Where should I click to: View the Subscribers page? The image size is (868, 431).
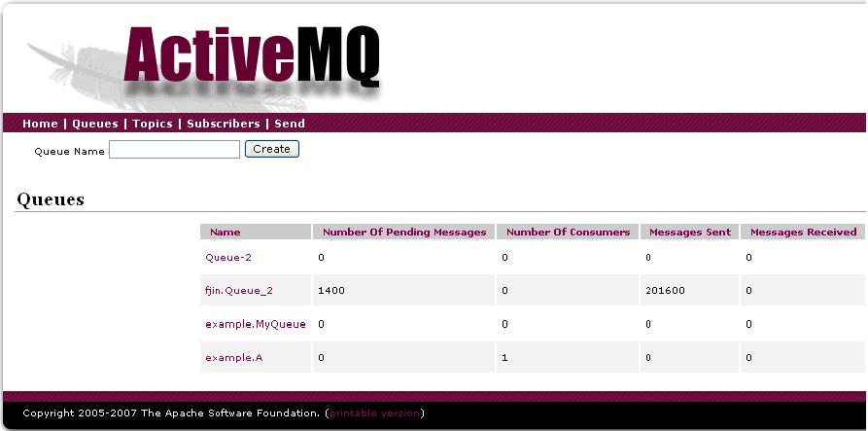point(224,124)
